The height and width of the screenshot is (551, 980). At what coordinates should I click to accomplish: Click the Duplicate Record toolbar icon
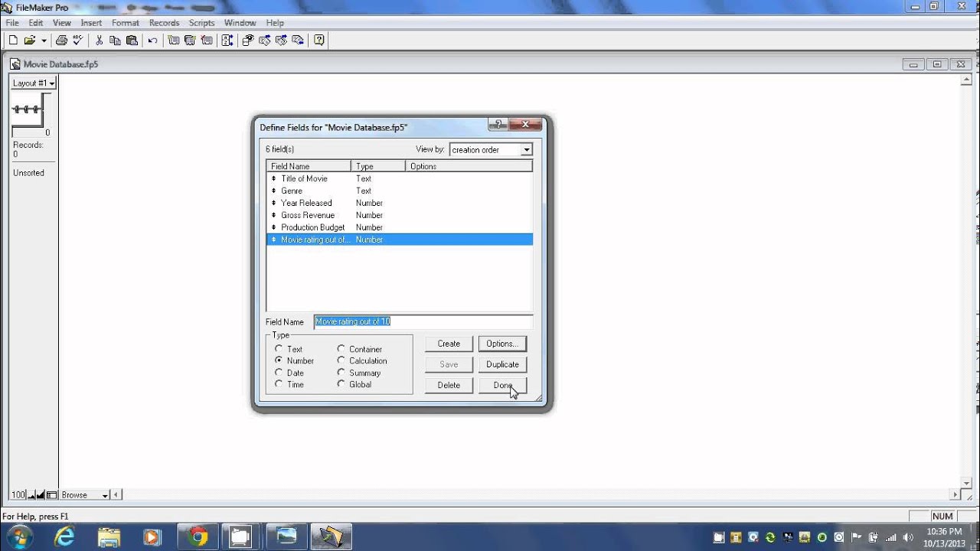point(190,41)
